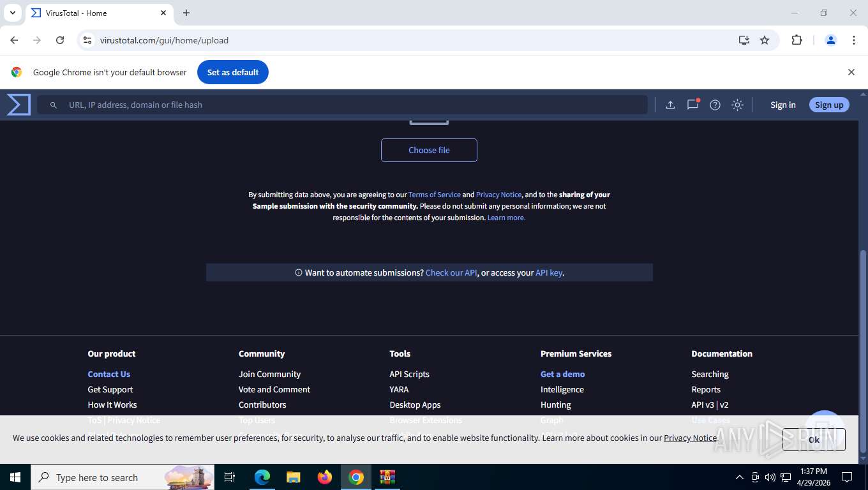
Task: Open WinRAR from the taskbar
Action: coord(387,477)
